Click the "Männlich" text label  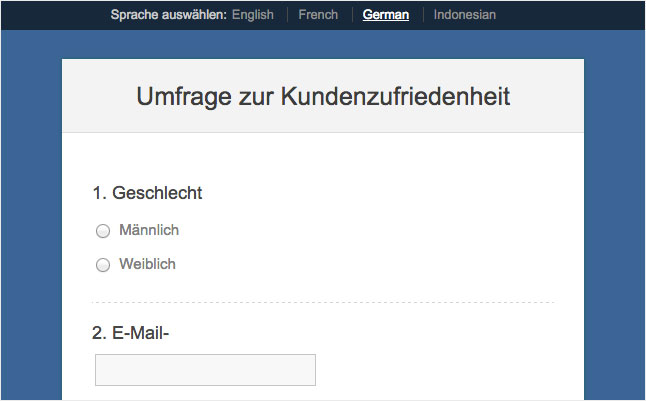point(149,231)
